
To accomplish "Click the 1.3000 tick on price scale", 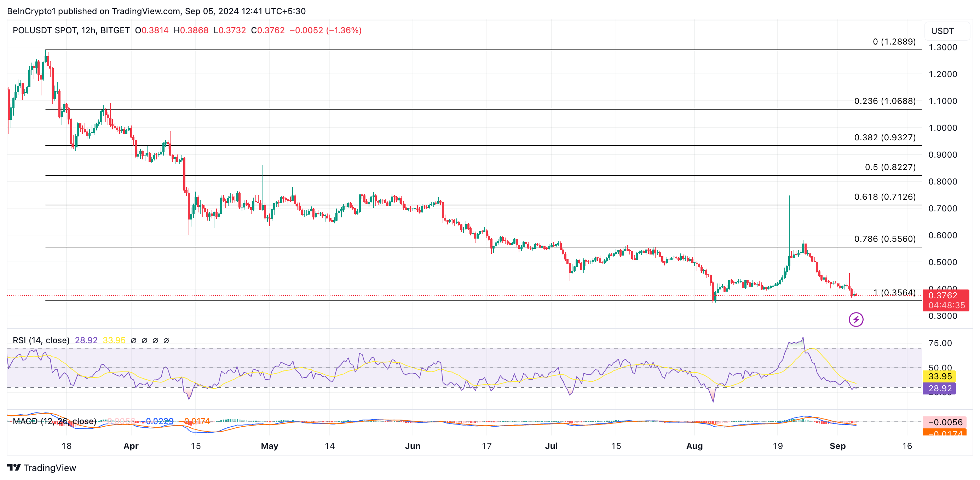I will tap(943, 47).
